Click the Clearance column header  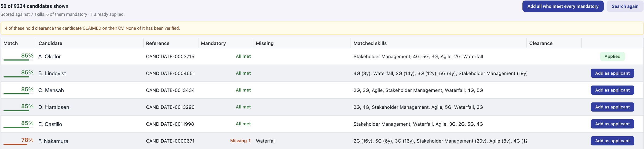(x=554, y=43)
